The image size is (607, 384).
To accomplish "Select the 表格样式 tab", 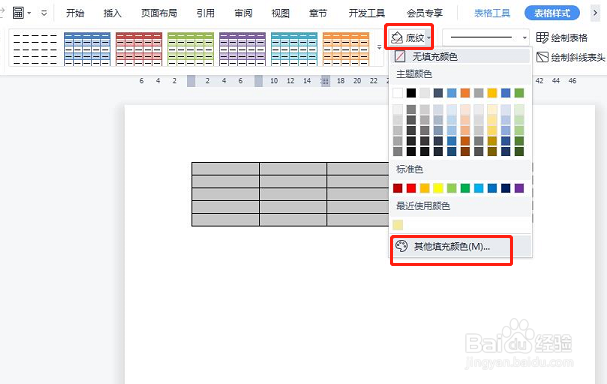I will tap(552, 13).
